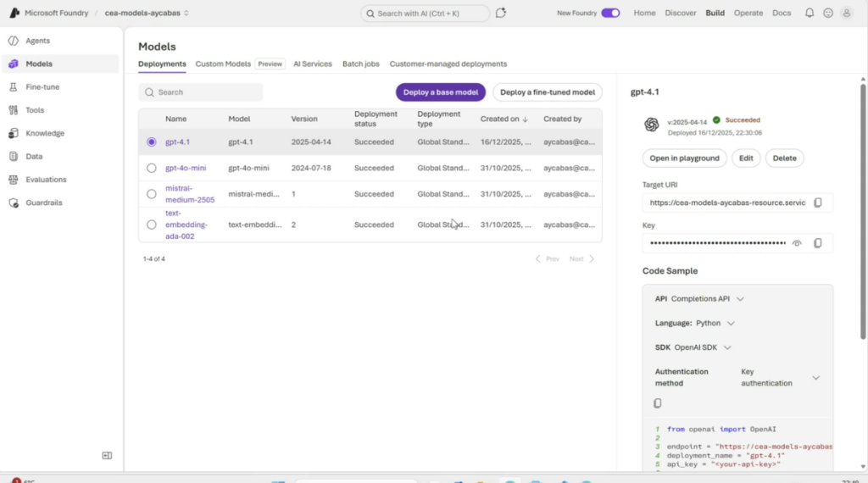The width and height of the screenshot is (868, 483).
Task: Open the mistral-medium-2505 deployment link
Action: (189, 194)
